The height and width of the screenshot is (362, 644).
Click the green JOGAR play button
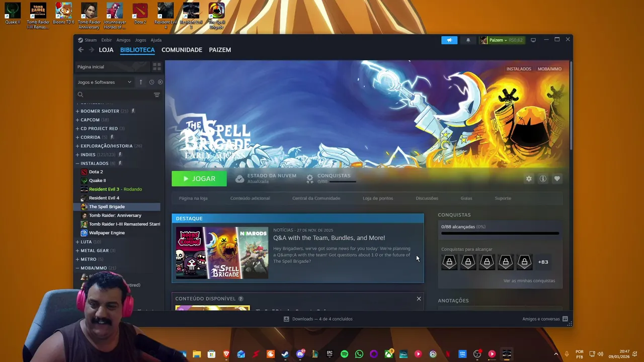(199, 178)
